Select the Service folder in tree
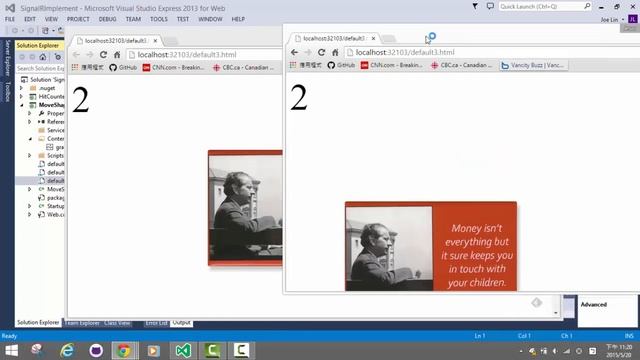The width and height of the screenshot is (640, 360). (51, 130)
